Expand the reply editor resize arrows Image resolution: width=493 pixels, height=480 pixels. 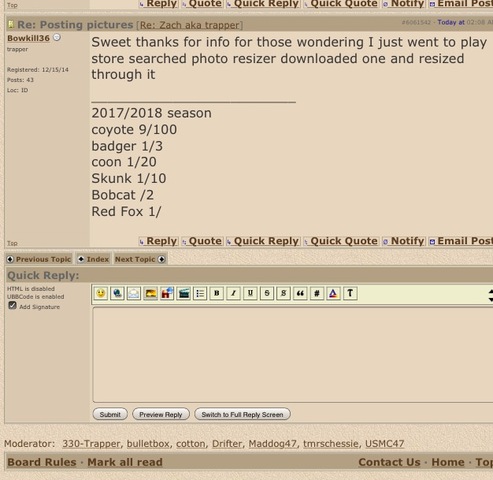[490, 295]
